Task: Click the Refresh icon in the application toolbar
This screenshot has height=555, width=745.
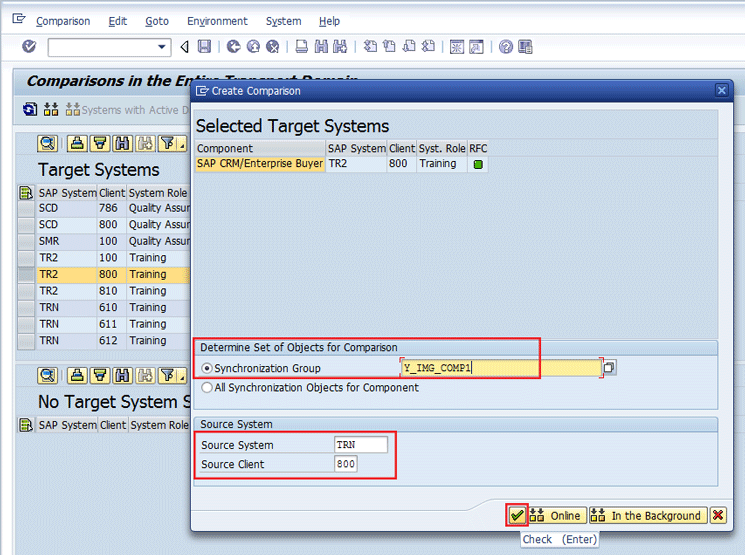Action: [x=30, y=109]
